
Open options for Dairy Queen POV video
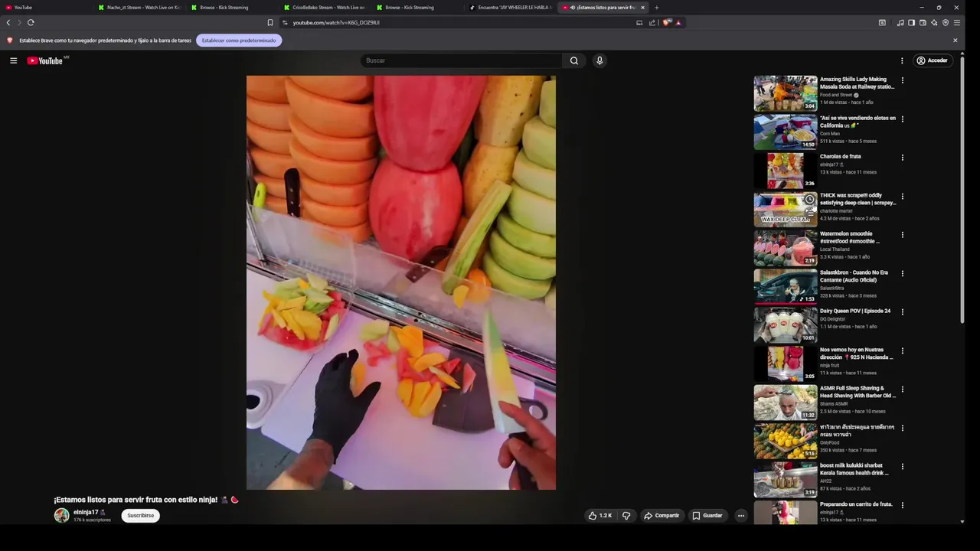[902, 312]
